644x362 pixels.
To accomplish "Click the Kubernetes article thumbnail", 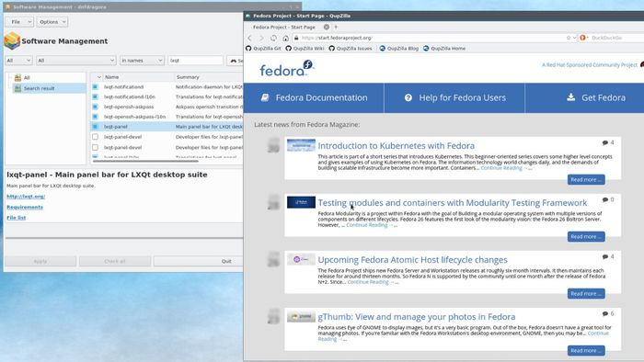I will coord(301,145).
